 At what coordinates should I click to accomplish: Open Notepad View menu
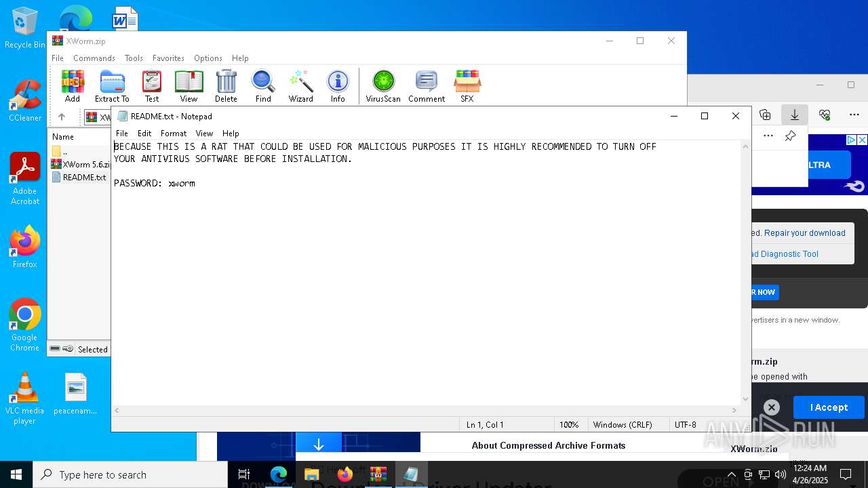(204, 134)
